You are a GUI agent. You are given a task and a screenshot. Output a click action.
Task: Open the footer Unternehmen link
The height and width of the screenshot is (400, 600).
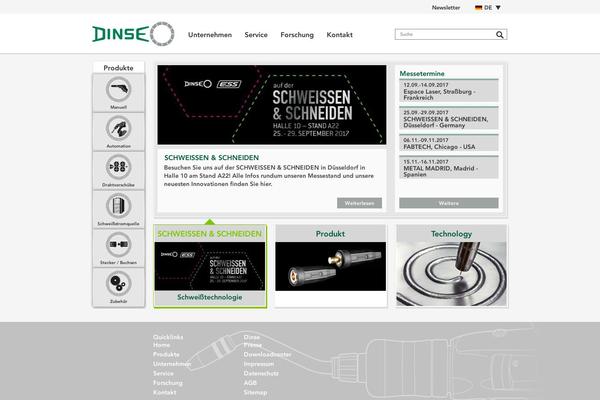pos(172,364)
